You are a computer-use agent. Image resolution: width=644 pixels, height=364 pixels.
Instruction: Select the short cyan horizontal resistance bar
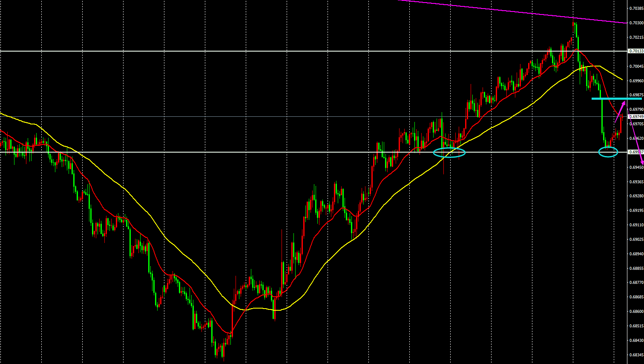tap(616, 99)
